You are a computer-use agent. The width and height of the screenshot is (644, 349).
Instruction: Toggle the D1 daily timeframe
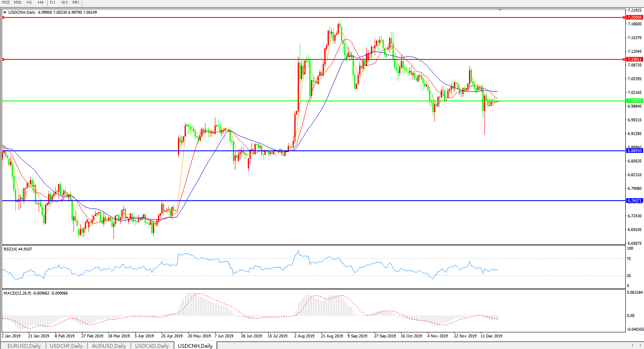[x=53, y=2]
